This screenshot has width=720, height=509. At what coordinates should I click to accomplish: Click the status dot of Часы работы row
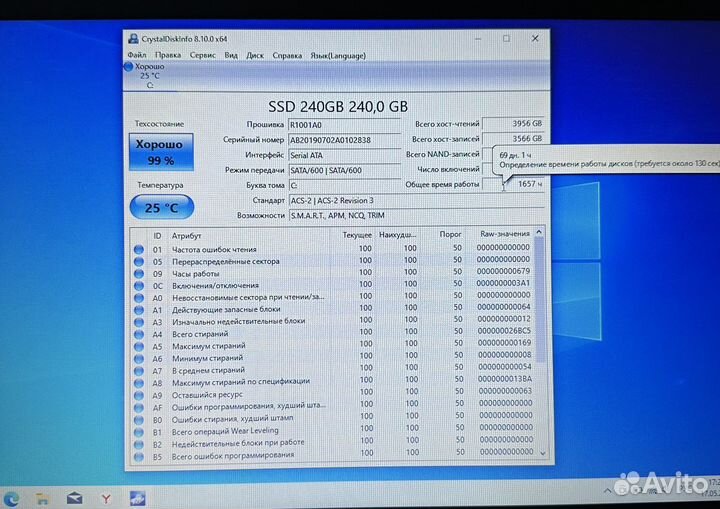click(139, 274)
